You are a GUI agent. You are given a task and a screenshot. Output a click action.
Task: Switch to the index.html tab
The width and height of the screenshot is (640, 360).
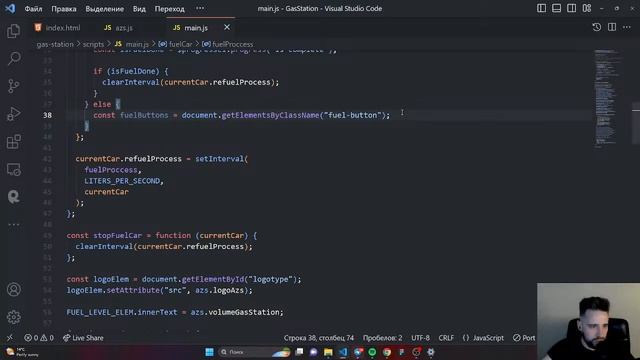58,28
